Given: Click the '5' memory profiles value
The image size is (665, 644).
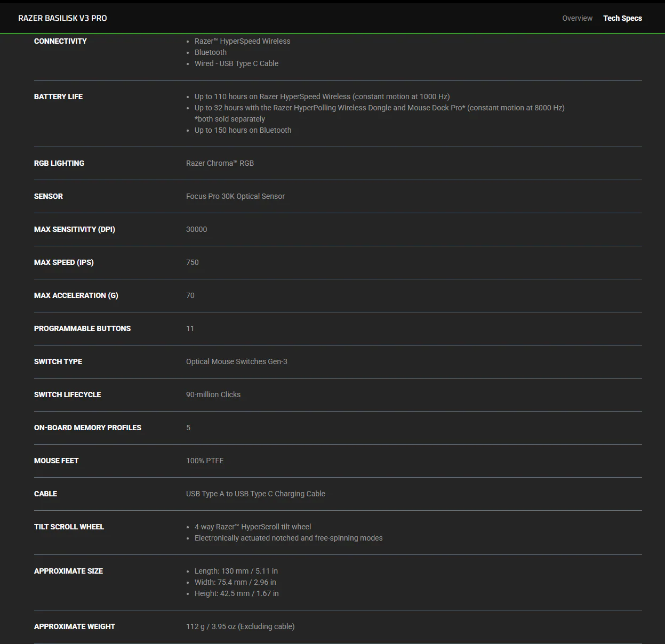Looking at the screenshot, I should tap(188, 428).
